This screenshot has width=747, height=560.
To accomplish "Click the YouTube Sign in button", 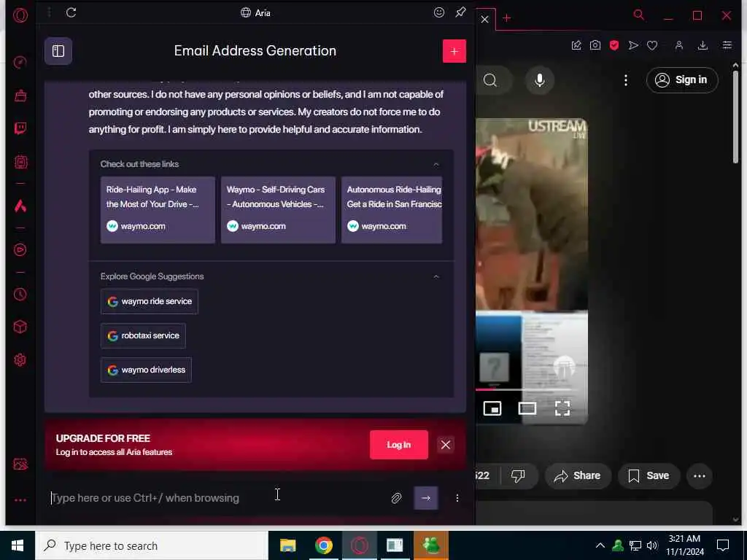I will point(682,80).
